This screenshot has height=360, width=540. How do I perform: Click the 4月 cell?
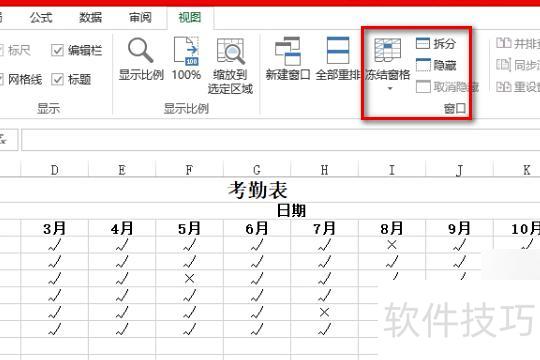point(122,228)
